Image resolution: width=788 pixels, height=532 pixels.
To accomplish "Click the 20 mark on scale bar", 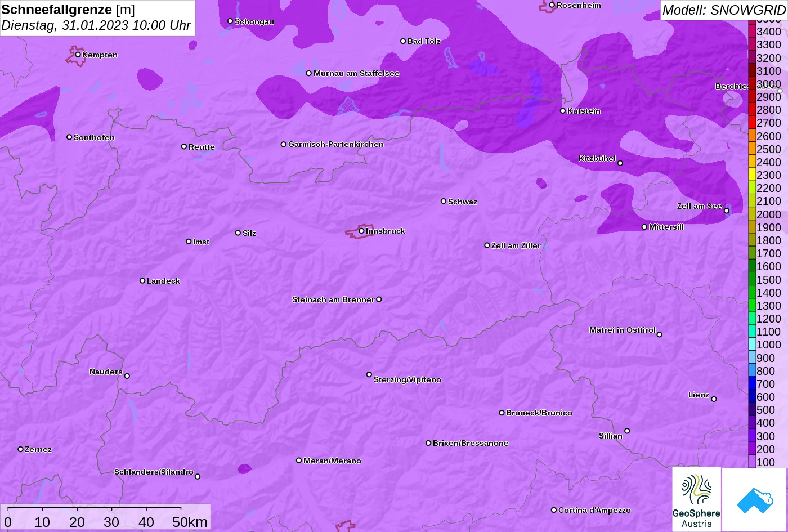I will tap(77, 522).
